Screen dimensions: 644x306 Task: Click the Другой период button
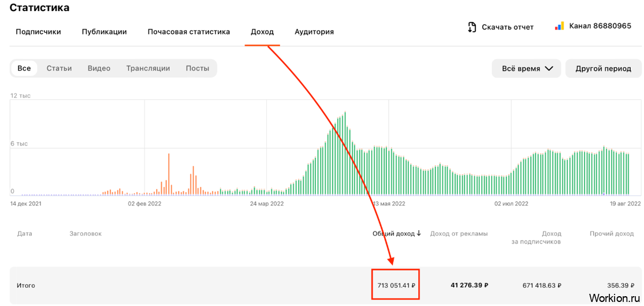coord(604,69)
